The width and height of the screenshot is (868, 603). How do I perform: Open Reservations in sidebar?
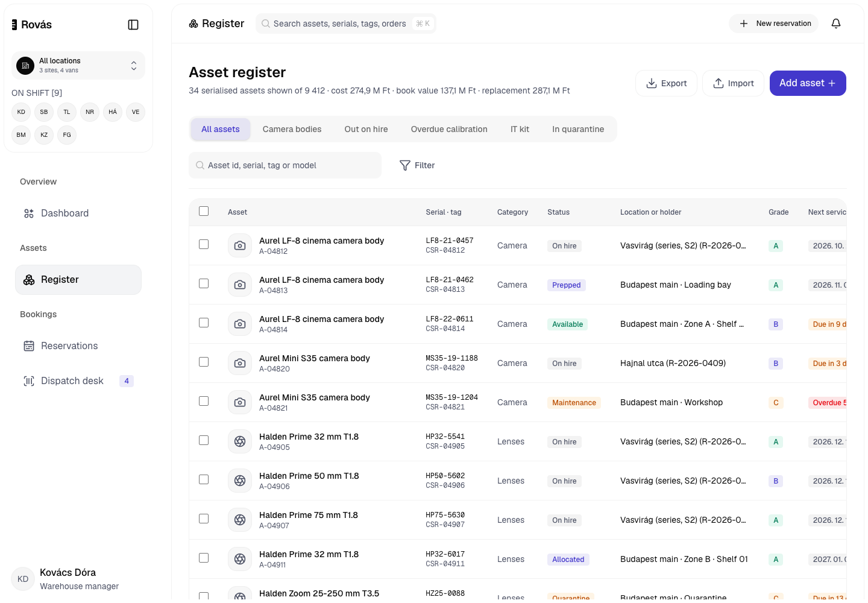tap(78, 346)
